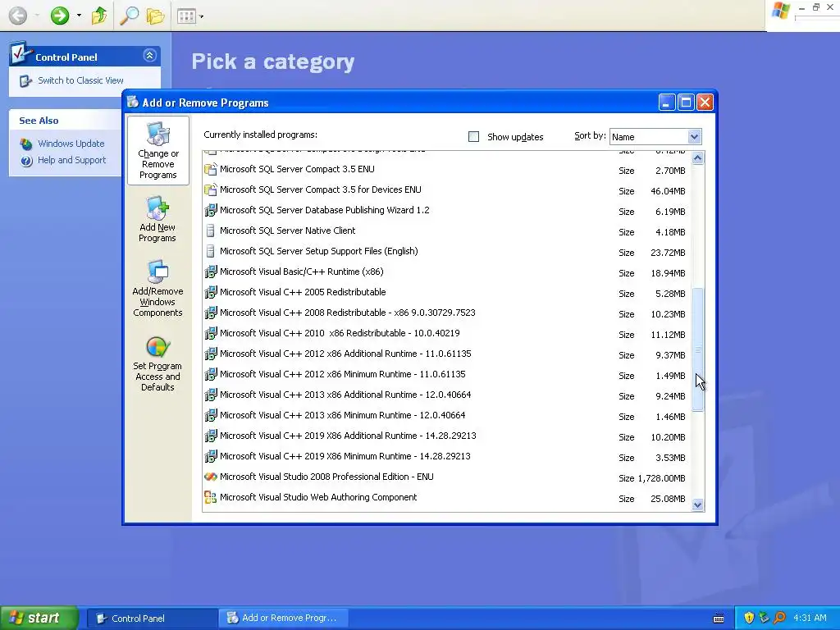This screenshot has width=840, height=630.
Task: Click the programs list scrollbar up arrow
Action: 697,157
